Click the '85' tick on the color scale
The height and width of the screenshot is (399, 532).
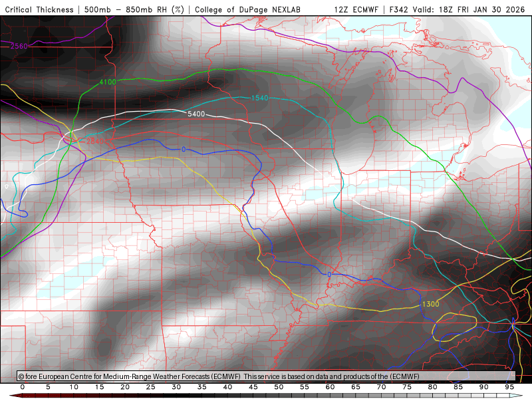pyautogui.click(x=458, y=387)
